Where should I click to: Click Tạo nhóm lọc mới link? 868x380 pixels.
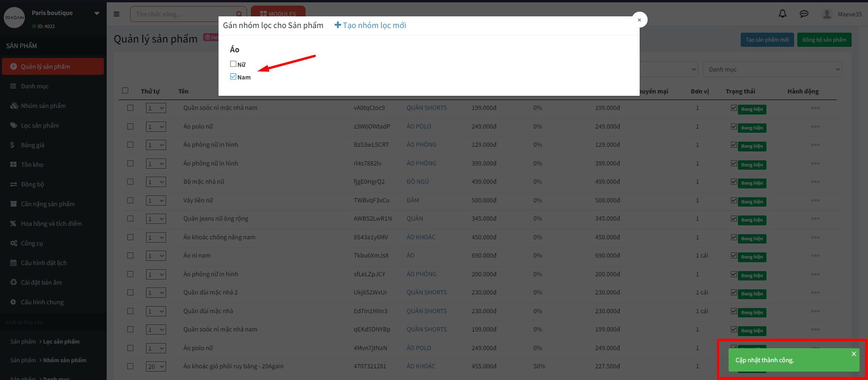(370, 25)
